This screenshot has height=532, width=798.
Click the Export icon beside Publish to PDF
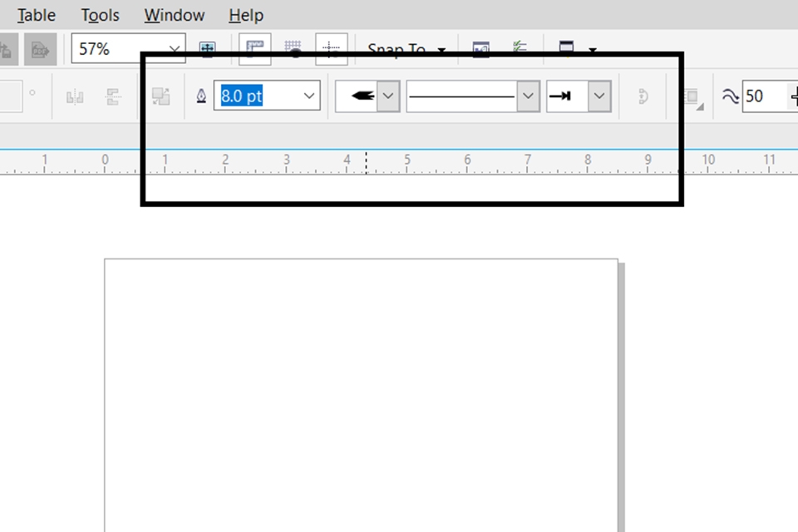pyautogui.click(x=7, y=49)
